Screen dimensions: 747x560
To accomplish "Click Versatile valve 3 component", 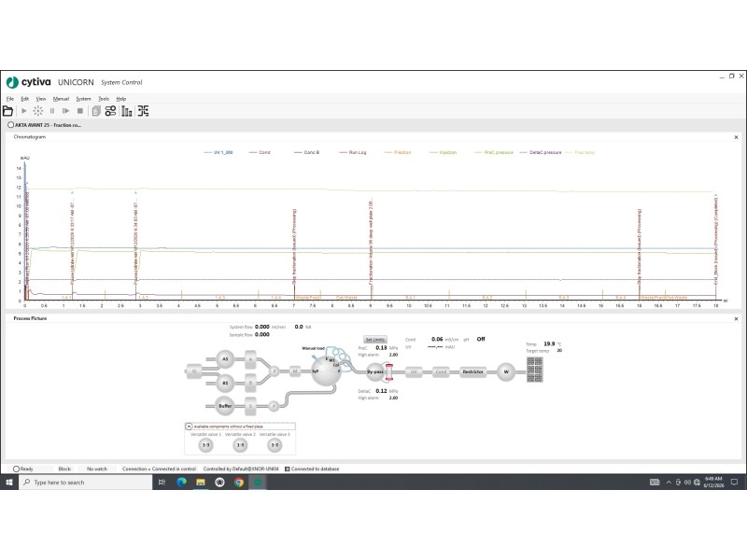I will (x=275, y=445).
